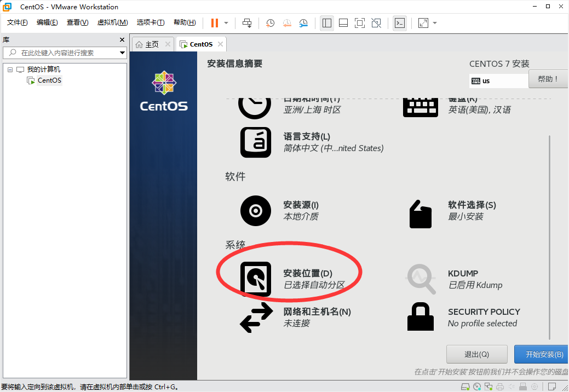Click the us keyboard layout indicator
Viewport: 569px width, 392px height.
[498, 81]
